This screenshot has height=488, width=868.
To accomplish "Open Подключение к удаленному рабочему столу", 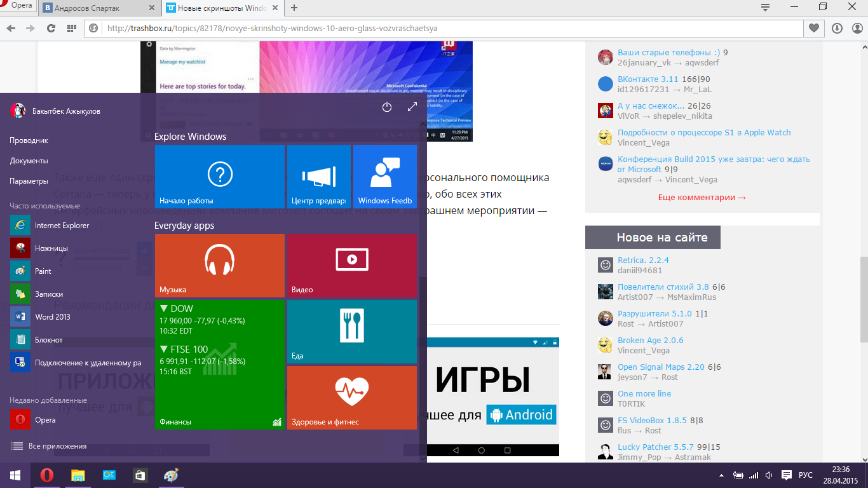I will point(76,363).
